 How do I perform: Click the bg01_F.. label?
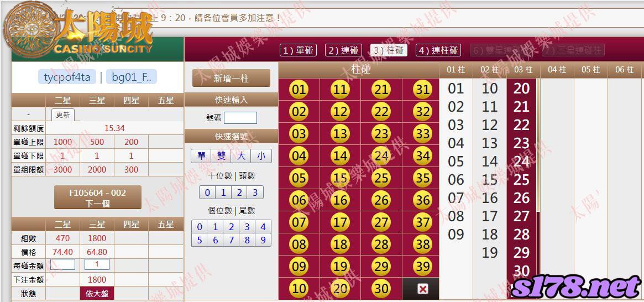click(x=132, y=77)
